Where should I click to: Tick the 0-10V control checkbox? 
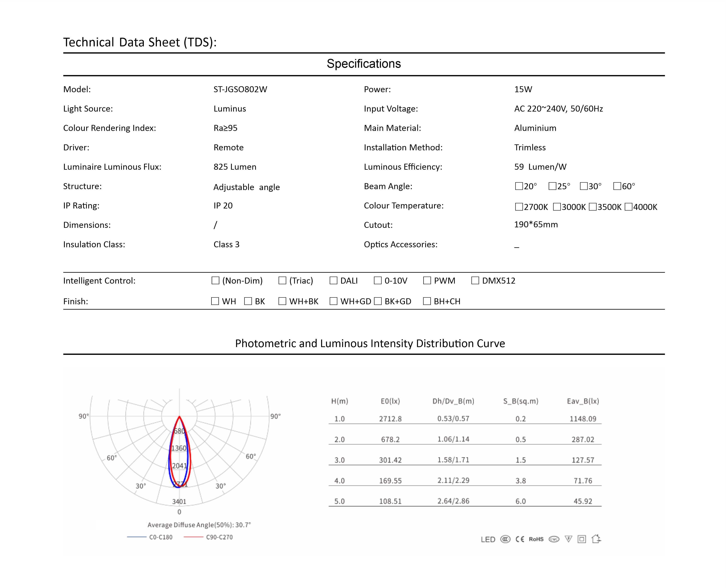click(378, 281)
